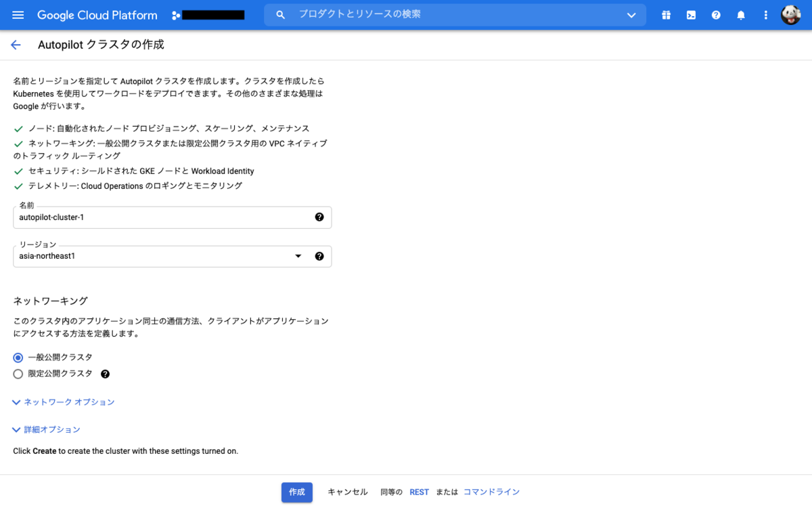Click the キャンセル button
This screenshot has height=508, width=812.
tap(348, 492)
